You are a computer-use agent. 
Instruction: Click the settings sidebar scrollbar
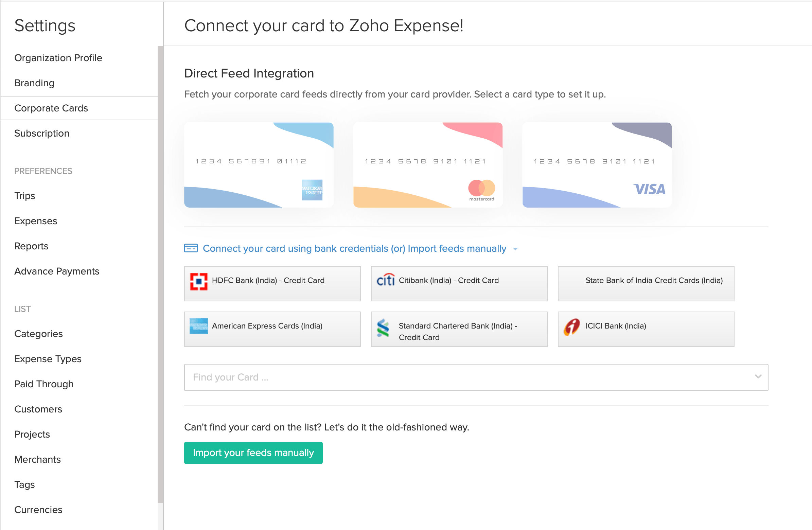160,273
